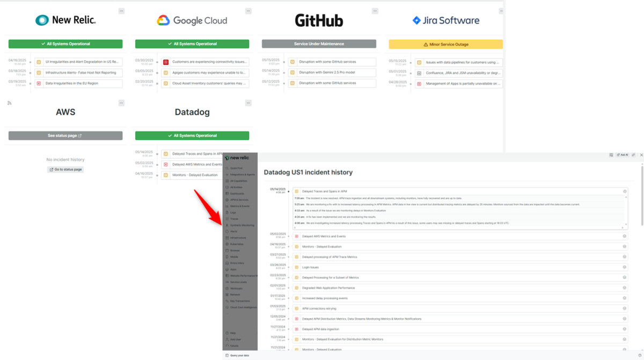Open the AWS card options menu
Screen dimensions: 644x360
(121, 103)
